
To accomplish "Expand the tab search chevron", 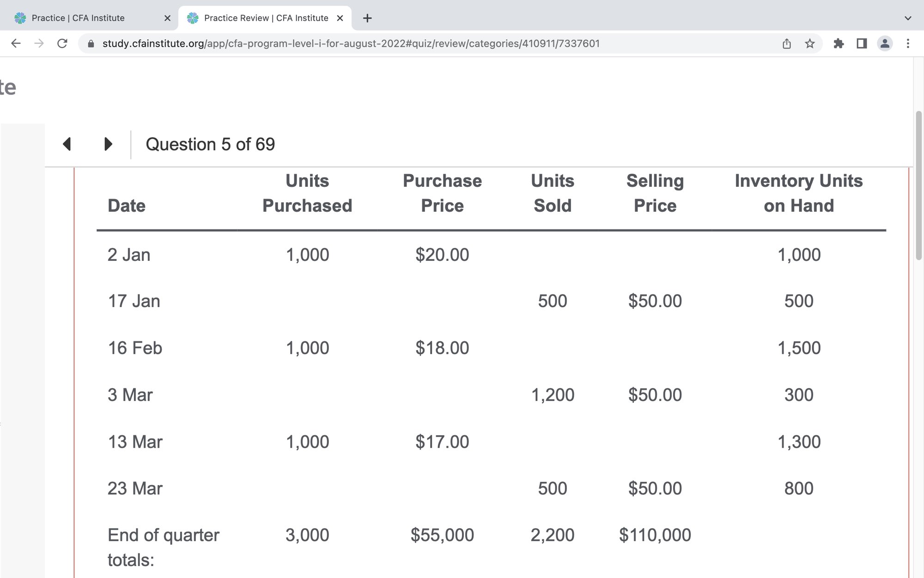I will (x=908, y=18).
